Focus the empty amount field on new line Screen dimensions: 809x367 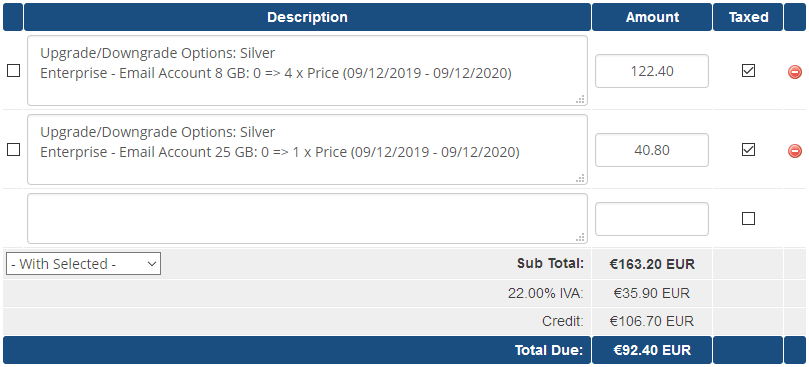pyautogui.click(x=652, y=219)
